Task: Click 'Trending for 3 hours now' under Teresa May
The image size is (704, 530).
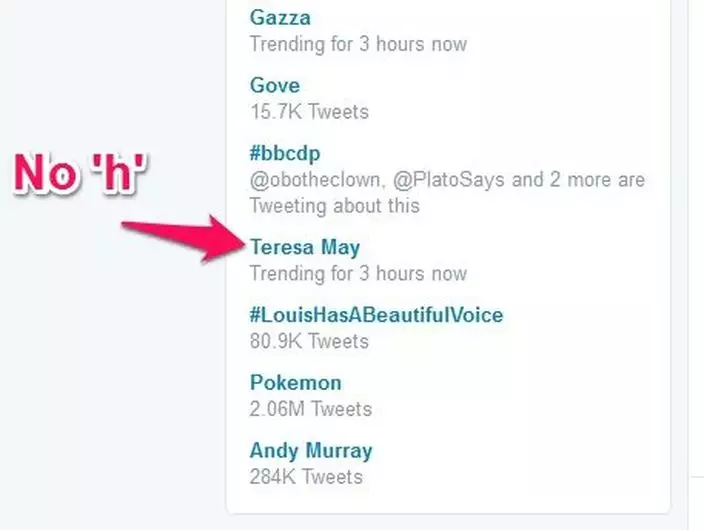Action: click(x=357, y=273)
